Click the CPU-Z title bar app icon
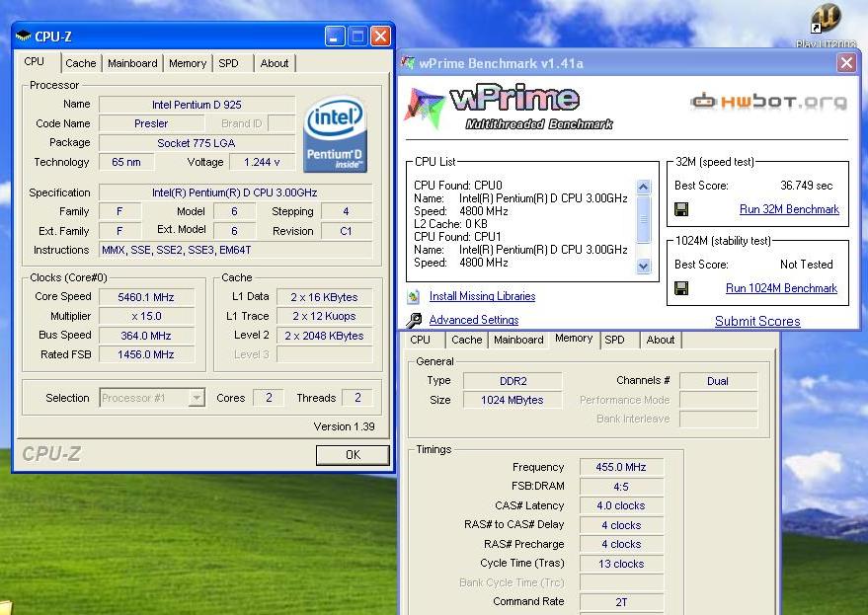 click(x=24, y=37)
